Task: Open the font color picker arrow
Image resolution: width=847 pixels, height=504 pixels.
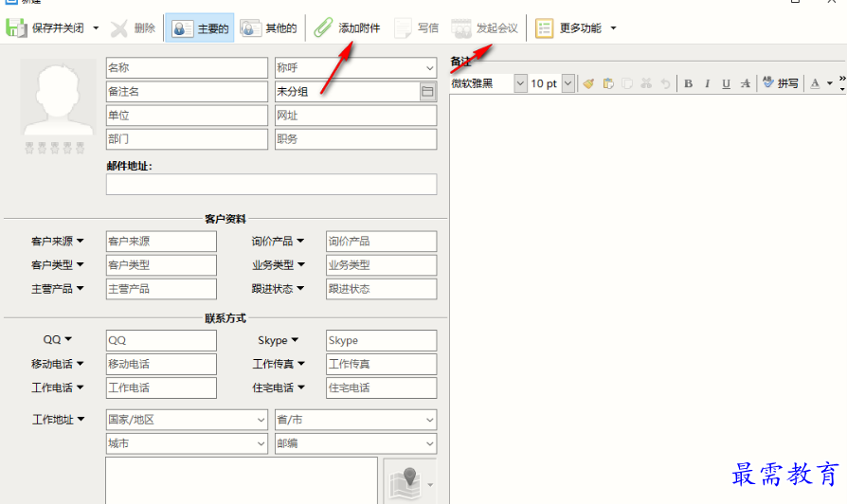Action: (x=830, y=83)
